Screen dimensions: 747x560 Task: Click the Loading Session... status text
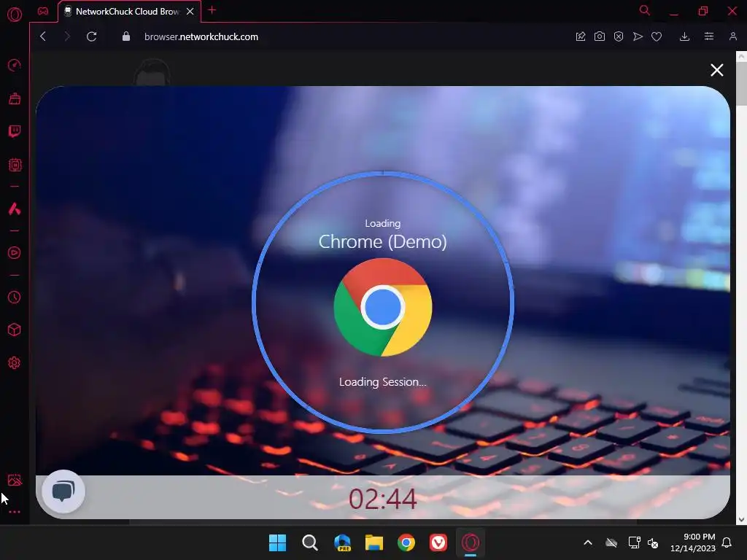click(382, 382)
